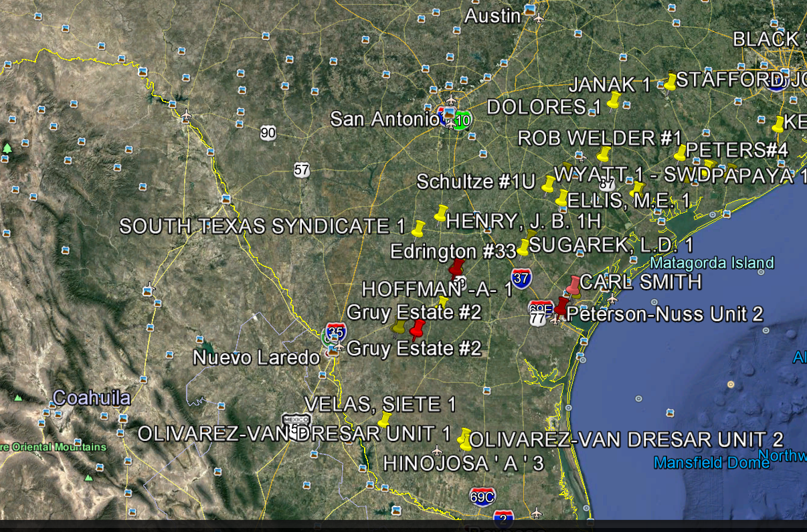The width and height of the screenshot is (807, 532).
Task: Select the STAFFORD label text
Action: point(728,80)
